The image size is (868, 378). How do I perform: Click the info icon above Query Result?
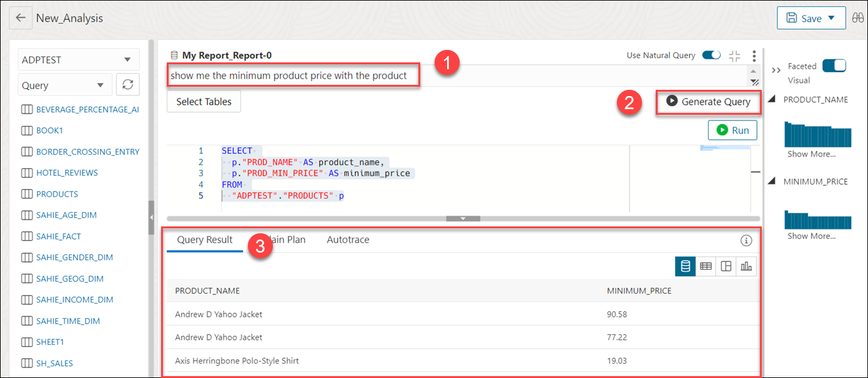pyautogui.click(x=746, y=240)
